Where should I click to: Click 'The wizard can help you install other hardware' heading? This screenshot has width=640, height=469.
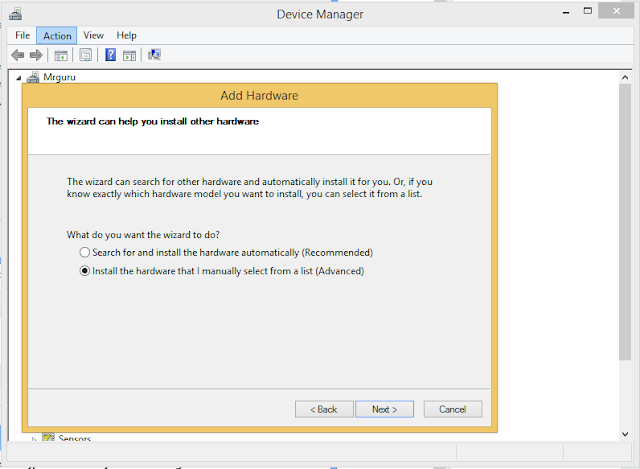[x=152, y=121]
